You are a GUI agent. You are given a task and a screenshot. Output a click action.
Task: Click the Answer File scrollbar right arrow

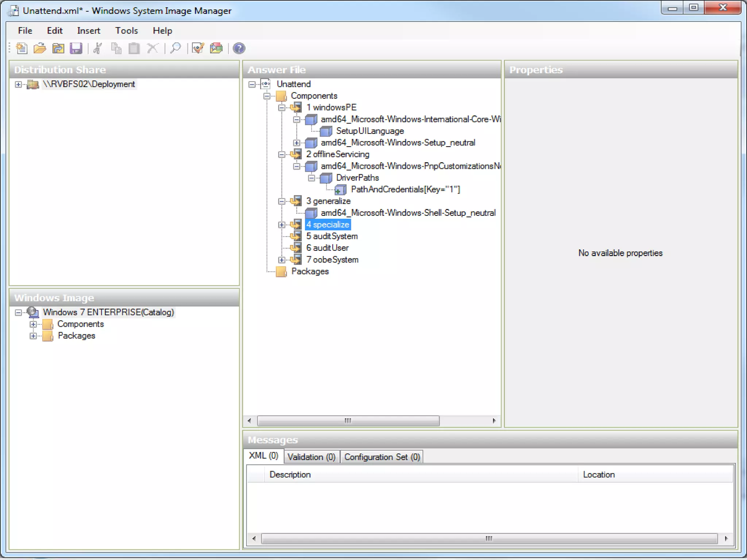pyautogui.click(x=494, y=421)
